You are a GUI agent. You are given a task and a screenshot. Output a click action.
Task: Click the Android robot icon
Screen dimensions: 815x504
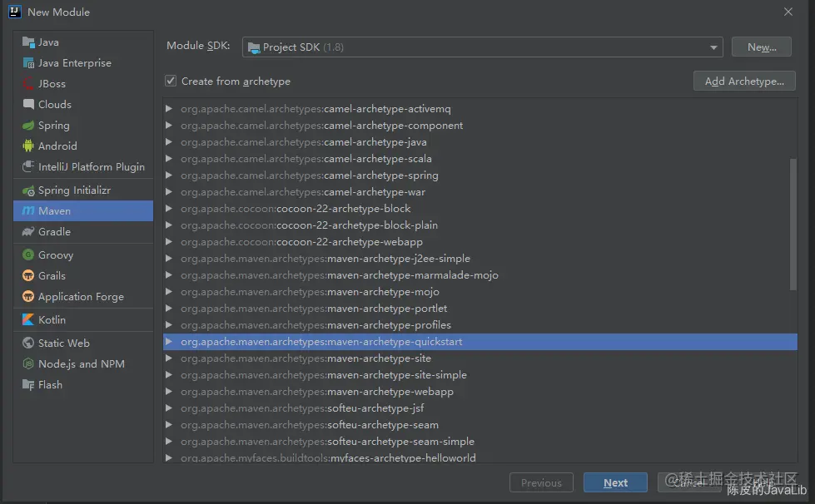pos(28,146)
